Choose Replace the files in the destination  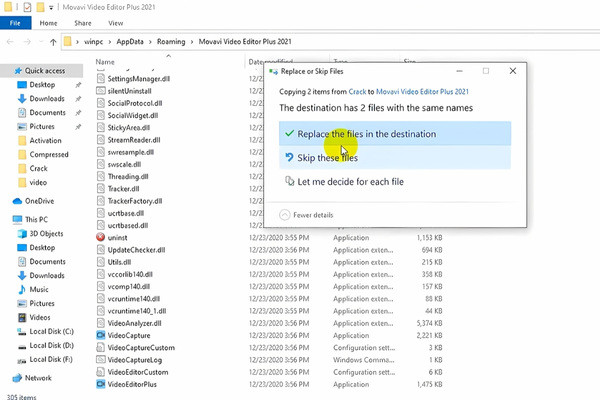(x=395, y=134)
